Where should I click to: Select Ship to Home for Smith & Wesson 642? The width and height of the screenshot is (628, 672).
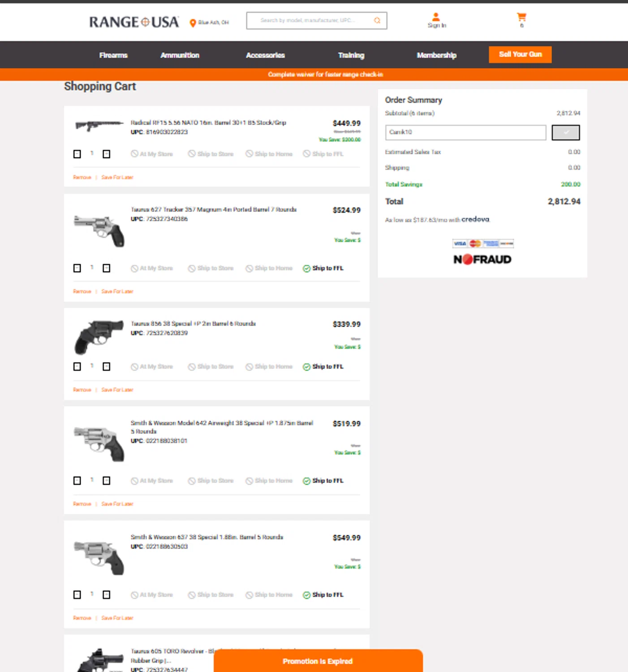(x=269, y=481)
